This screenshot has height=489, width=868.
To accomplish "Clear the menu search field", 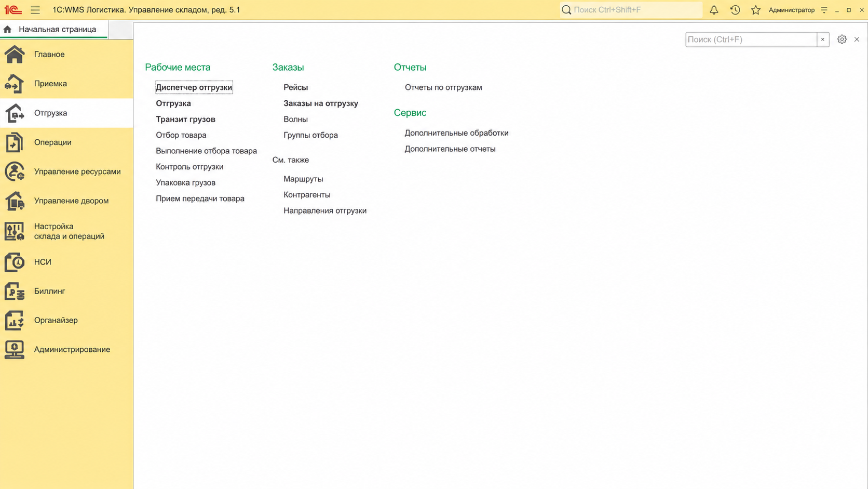I will click(x=823, y=39).
